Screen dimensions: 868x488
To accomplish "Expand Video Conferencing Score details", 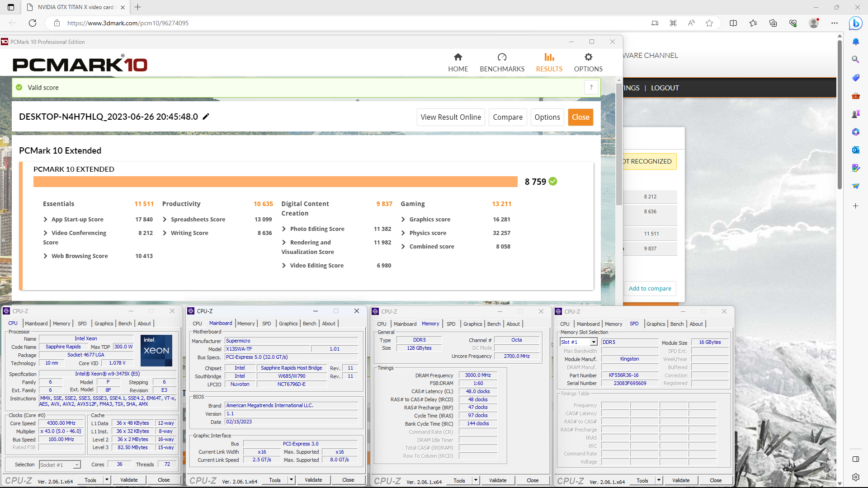I will [45, 233].
